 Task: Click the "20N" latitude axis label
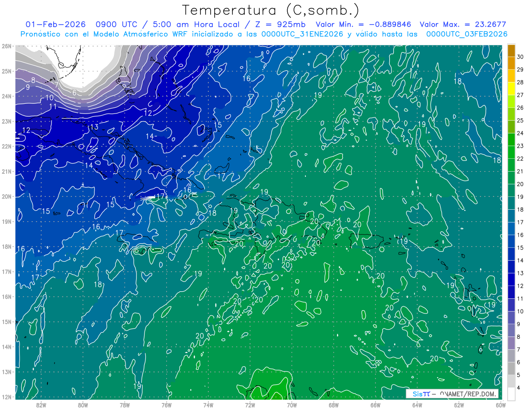[x=6, y=196]
